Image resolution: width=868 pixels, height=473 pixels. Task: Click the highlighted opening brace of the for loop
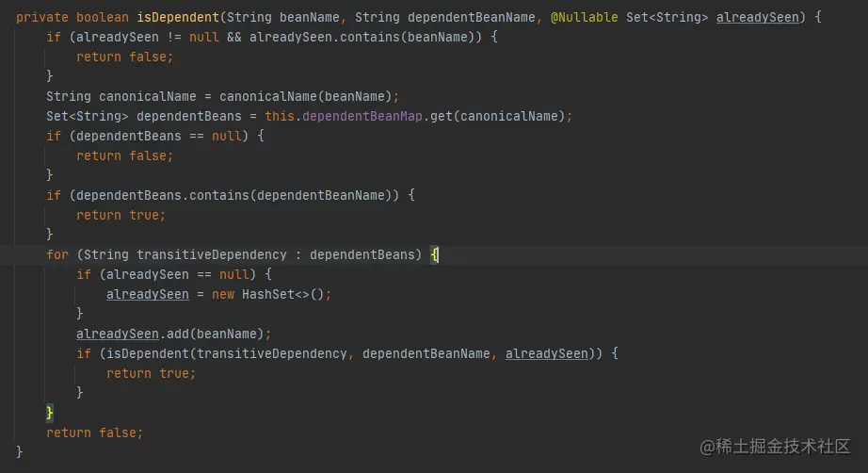(435, 254)
